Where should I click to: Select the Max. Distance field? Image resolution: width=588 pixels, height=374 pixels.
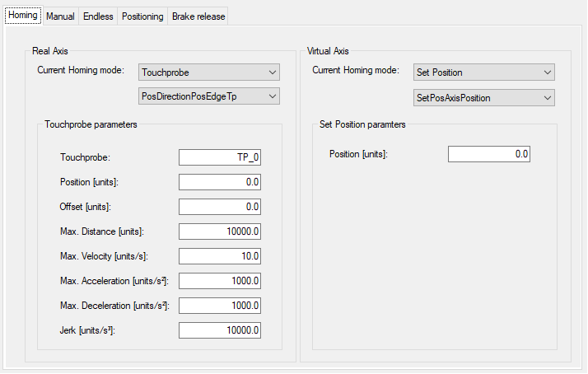tap(220, 231)
